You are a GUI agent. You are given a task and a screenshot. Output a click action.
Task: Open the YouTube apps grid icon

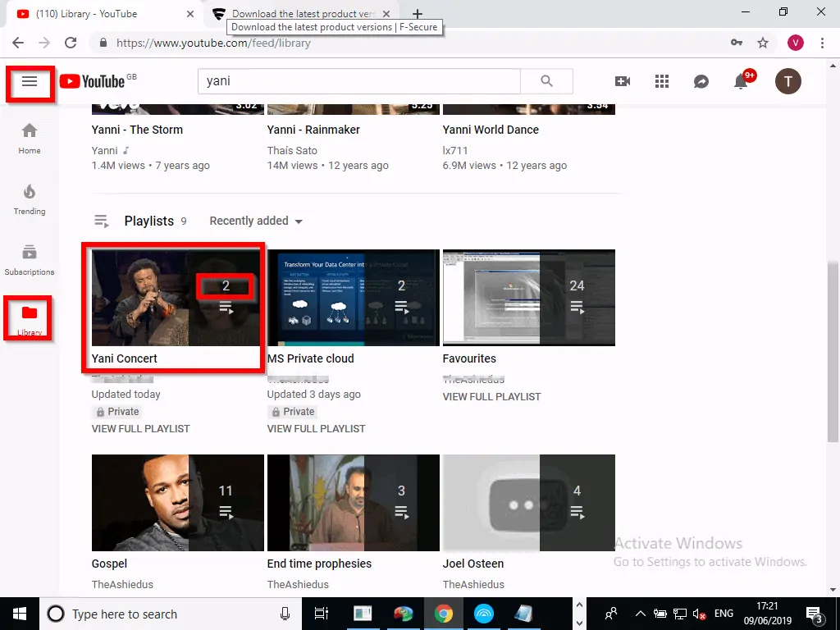click(662, 81)
